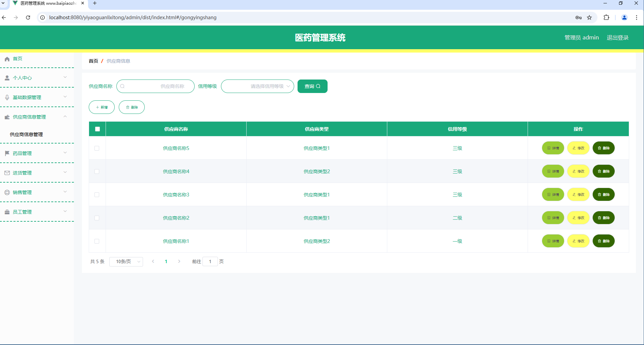The height and width of the screenshot is (345, 644).
Task: Check the row for 供应商名称3
Action: click(x=97, y=195)
